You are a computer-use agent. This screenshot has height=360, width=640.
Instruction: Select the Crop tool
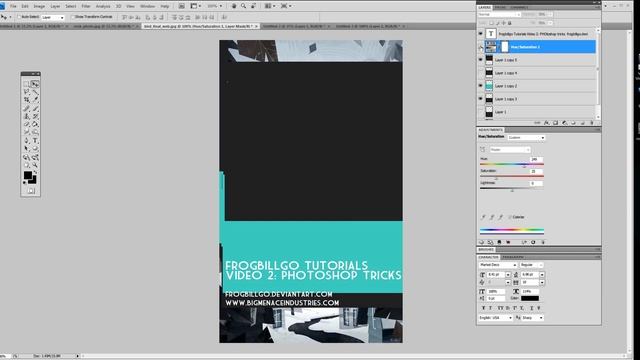27,100
